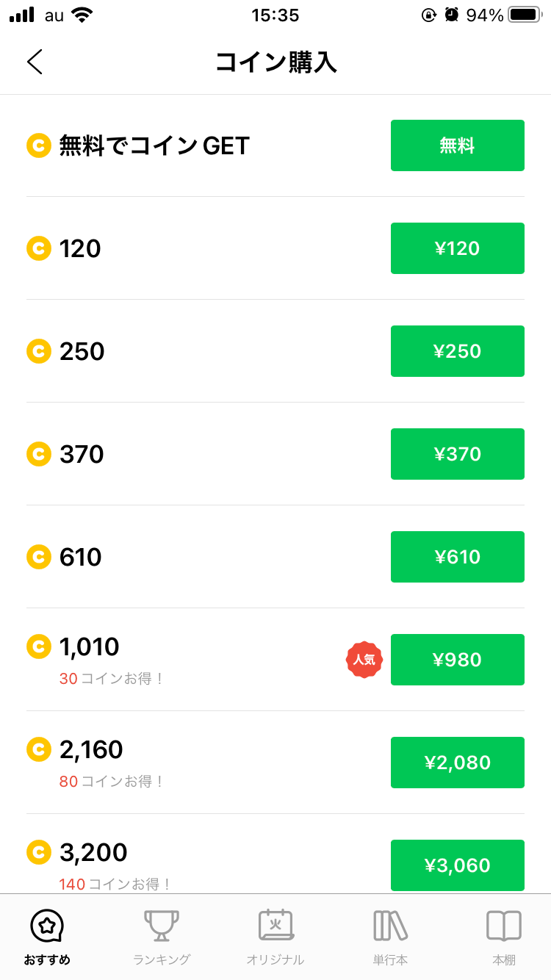Purchase 250 coins with ¥250 button
Image resolution: width=551 pixels, height=980 pixels.
tap(457, 351)
